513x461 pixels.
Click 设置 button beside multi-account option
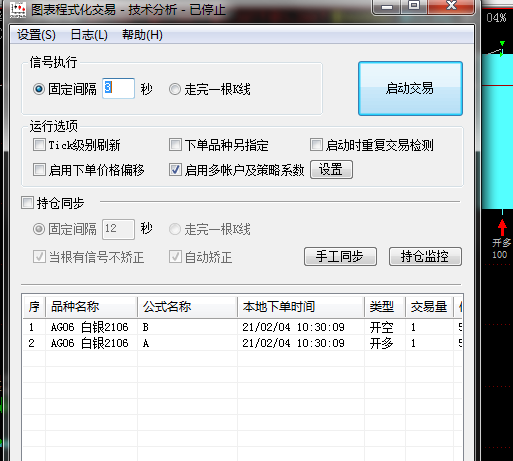click(331, 170)
